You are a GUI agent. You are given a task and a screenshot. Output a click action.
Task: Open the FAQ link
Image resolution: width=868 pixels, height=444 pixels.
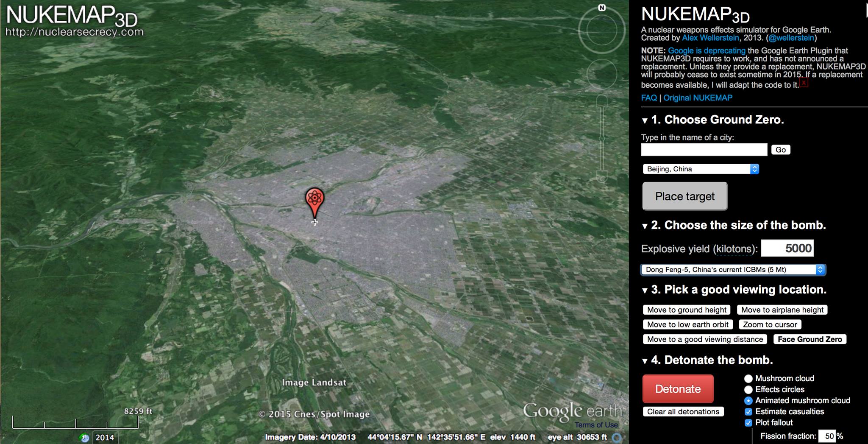click(649, 98)
